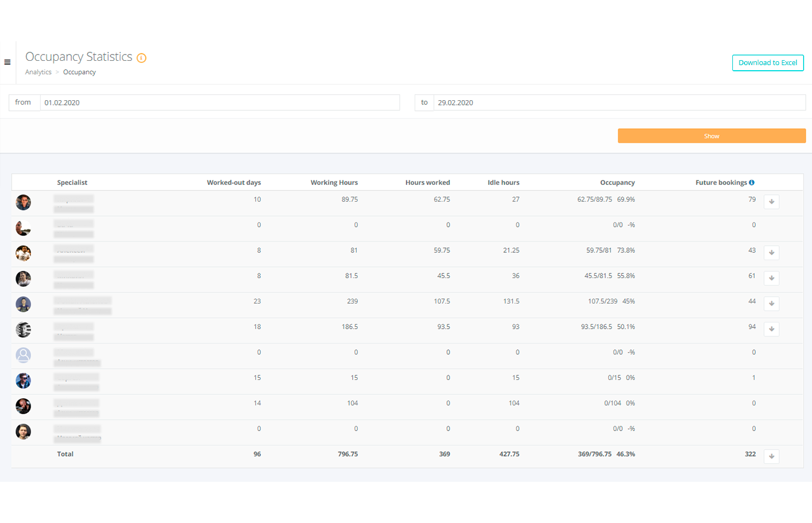Image resolution: width=812 pixels, height=523 pixels.
Task: Expand row with 94 future bookings
Action: click(771, 329)
